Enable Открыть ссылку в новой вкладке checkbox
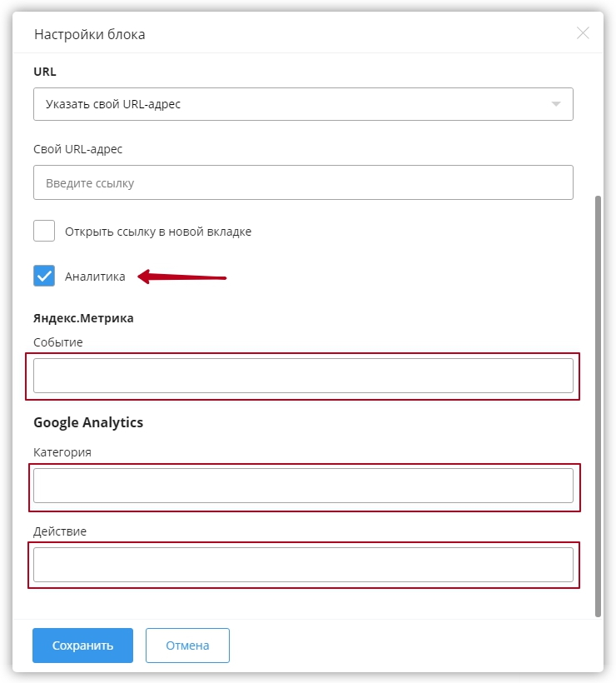Image resolution: width=616 pixels, height=683 pixels. (44, 232)
